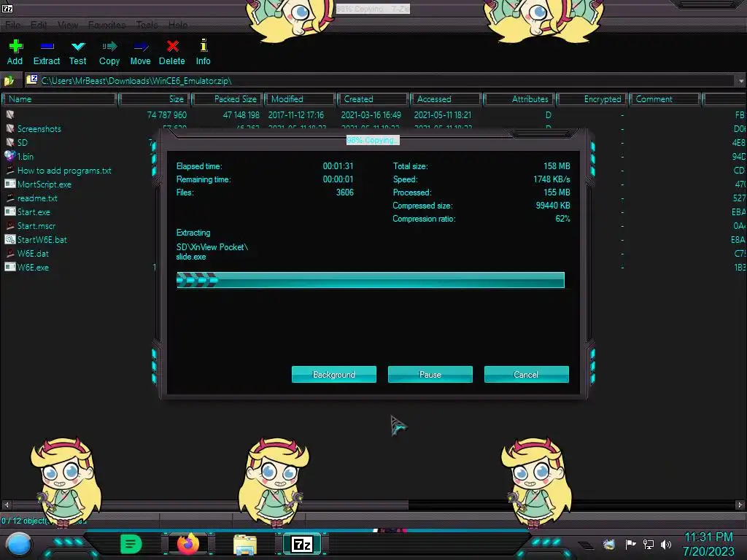The image size is (747, 560).
Task: Select the 'How to add programs.txt' file
Action: tap(64, 171)
